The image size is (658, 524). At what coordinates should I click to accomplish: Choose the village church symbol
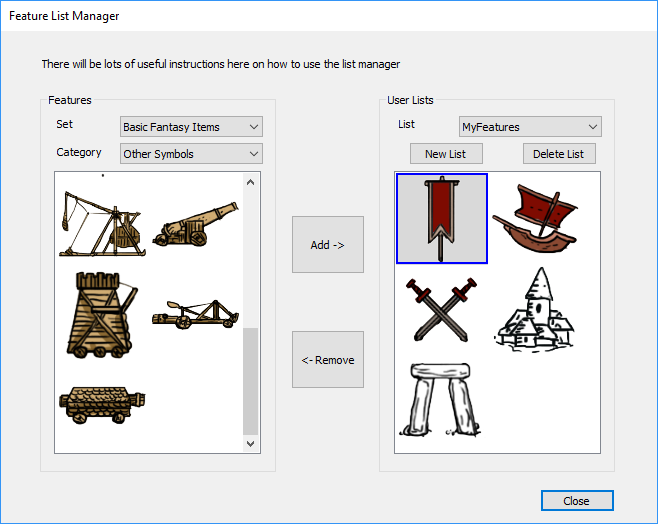point(535,309)
